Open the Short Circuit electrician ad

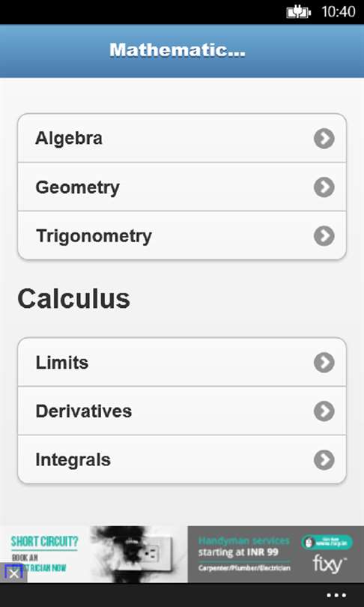pyautogui.click(x=94, y=554)
